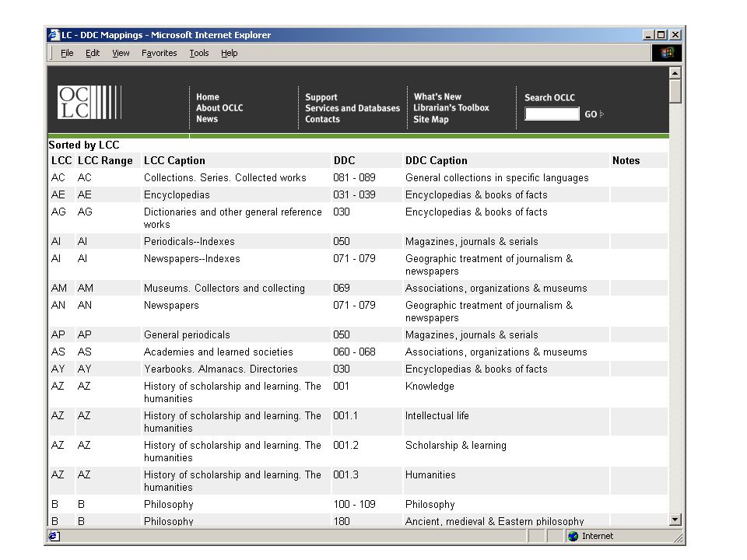Open the Contacts link
This screenshot has height=560, width=747.
click(322, 120)
